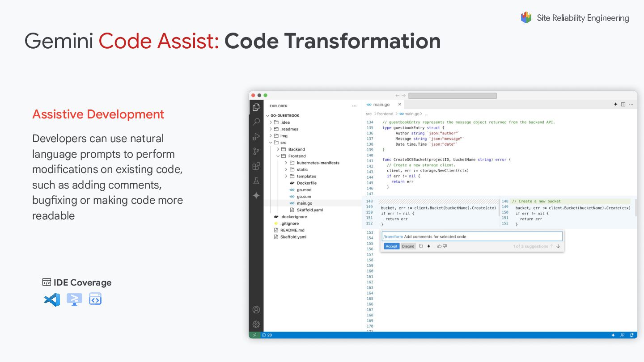Close the main.go tab
Screen dimensions: 644x362
coord(399,104)
